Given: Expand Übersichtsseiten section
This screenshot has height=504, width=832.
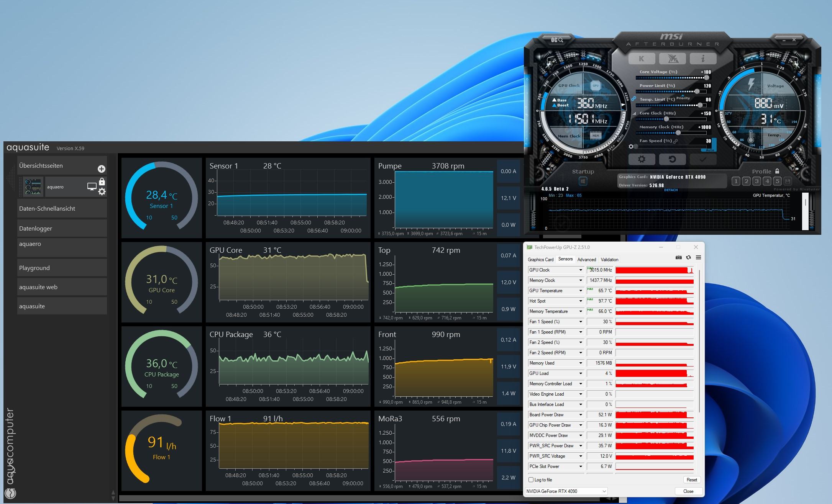Looking at the screenshot, I should [62, 165].
